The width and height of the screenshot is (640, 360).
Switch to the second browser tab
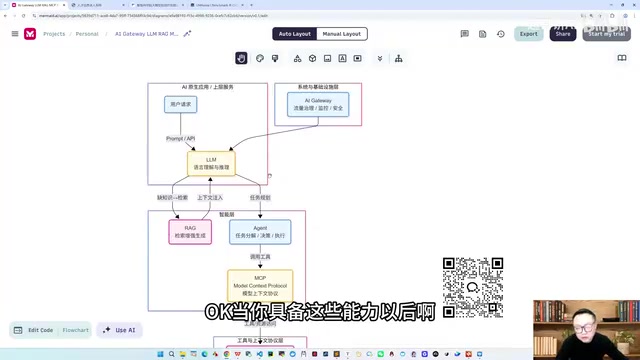pos(97,5)
